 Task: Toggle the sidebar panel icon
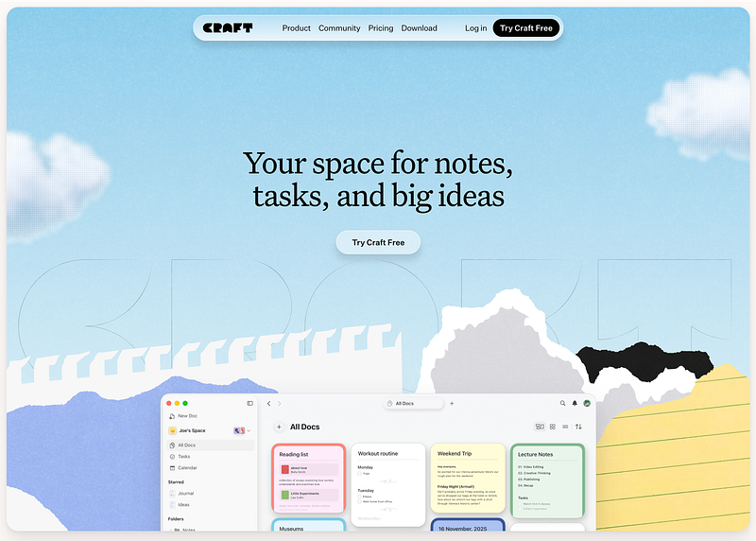tap(249, 403)
